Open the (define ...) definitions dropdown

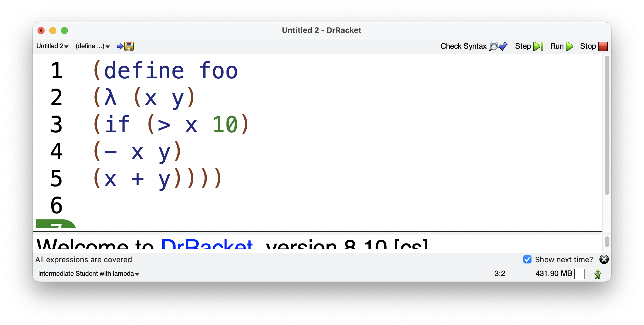93,46
